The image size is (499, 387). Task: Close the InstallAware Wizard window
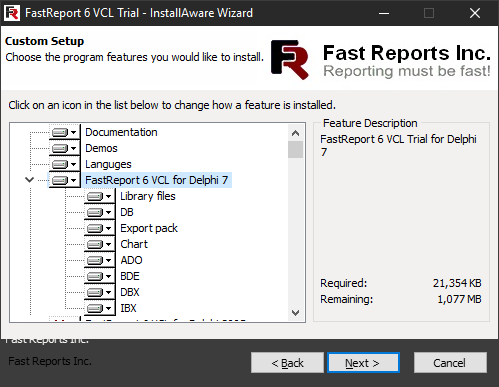point(475,13)
